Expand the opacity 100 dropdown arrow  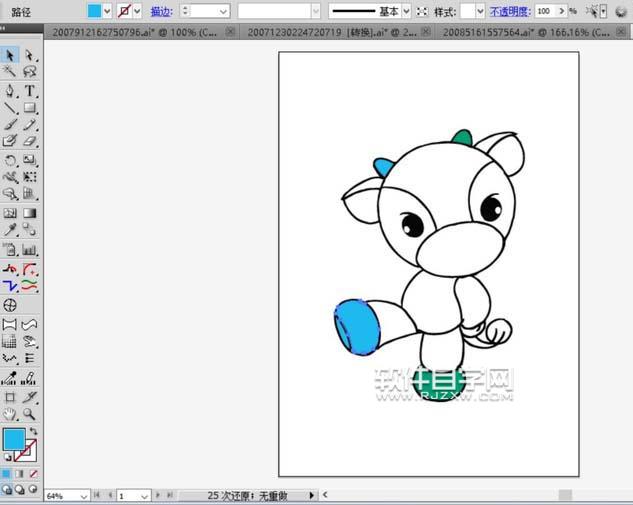pyautogui.click(x=558, y=11)
